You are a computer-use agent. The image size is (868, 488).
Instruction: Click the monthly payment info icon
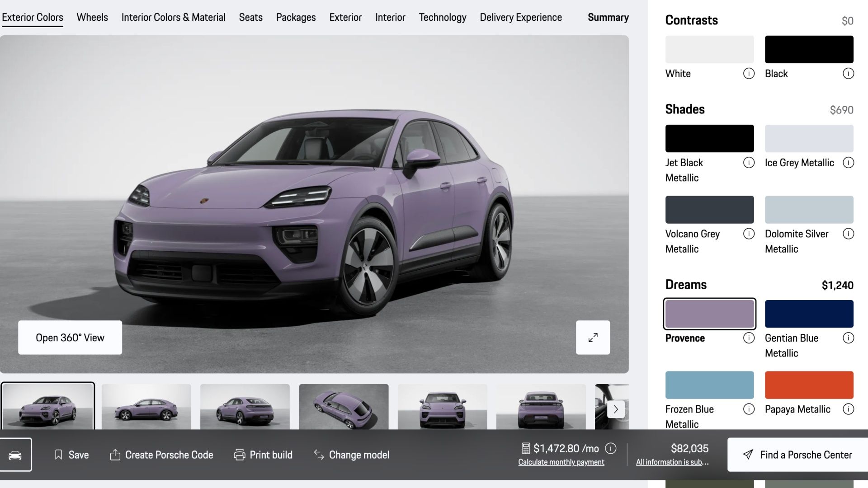click(610, 448)
